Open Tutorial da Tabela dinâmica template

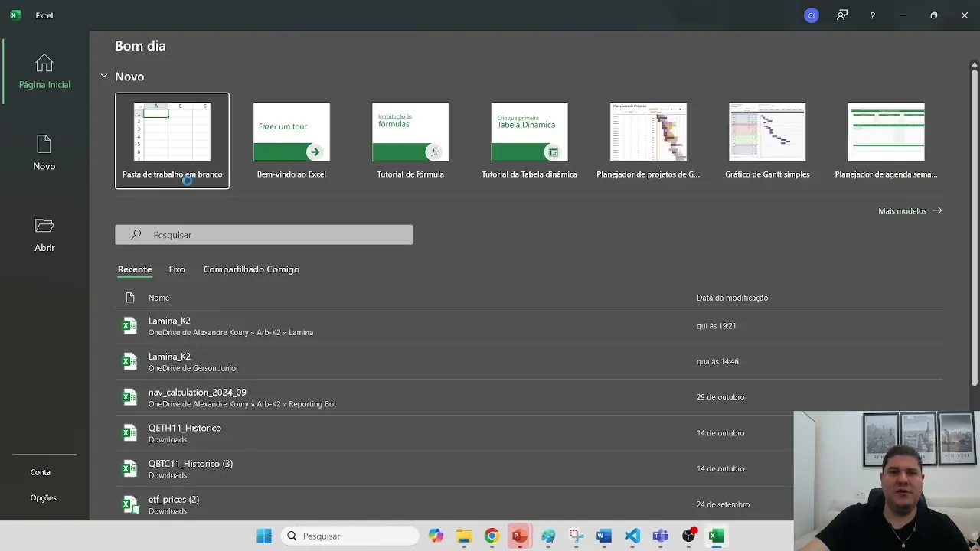[529, 141]
